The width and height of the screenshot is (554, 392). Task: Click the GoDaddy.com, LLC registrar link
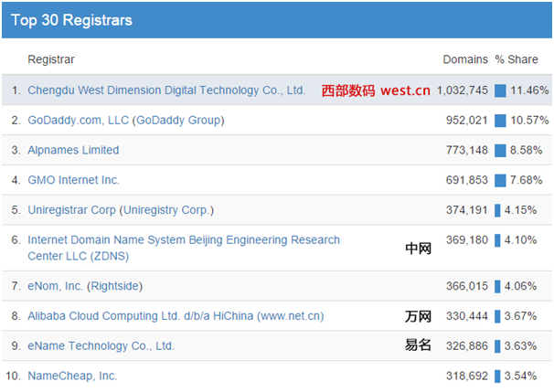[x=78, y=120]
